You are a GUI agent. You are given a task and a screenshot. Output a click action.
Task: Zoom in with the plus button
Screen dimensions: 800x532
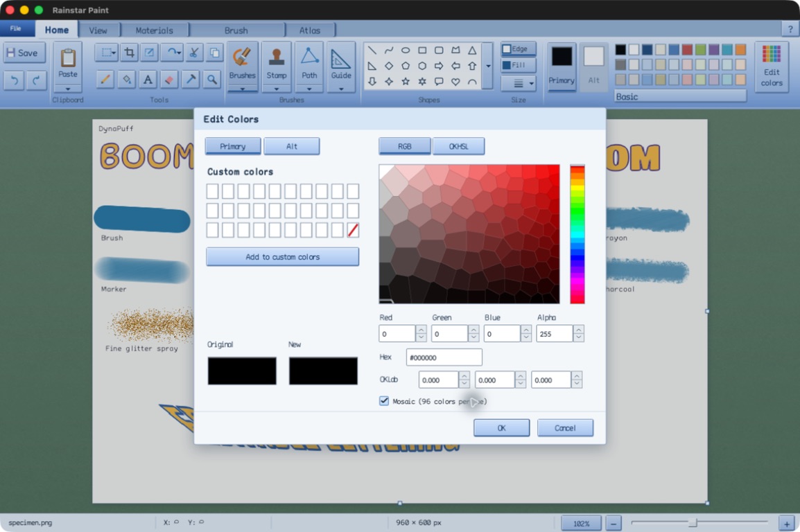tap(787, 523)
